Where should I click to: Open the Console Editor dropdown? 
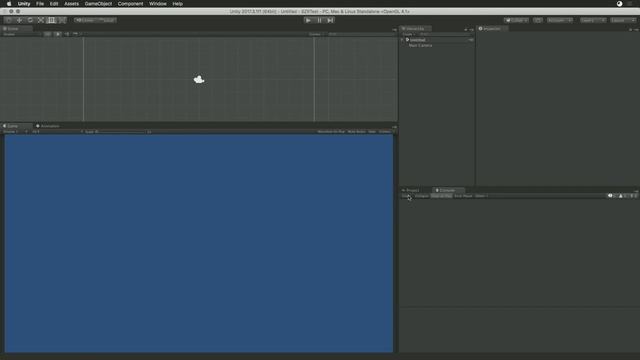(481, 196)
